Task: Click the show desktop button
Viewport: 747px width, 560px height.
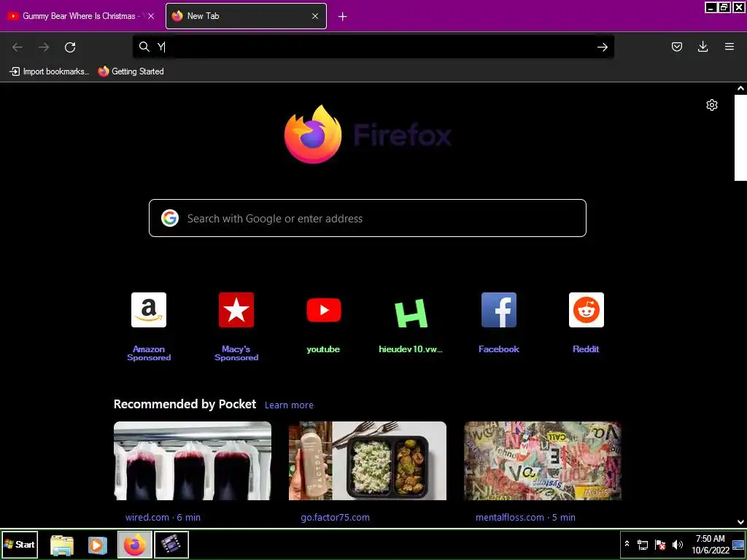Action: point(738,544)
